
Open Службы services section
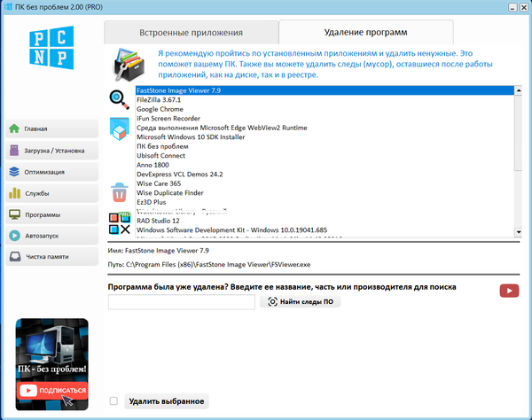(49, 193)
